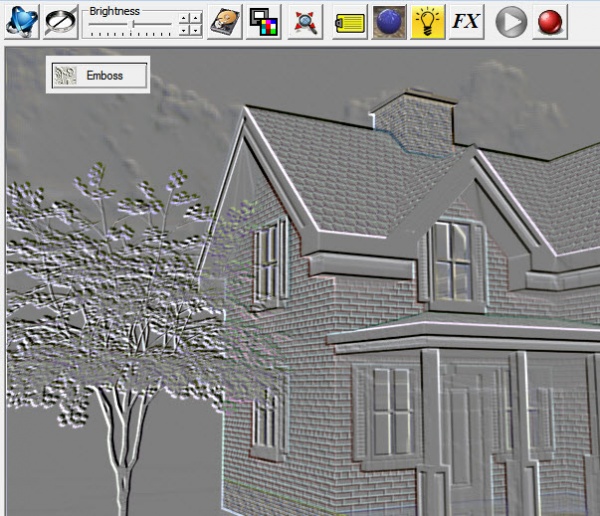Click the yellow label tag icon
Screen dimensions: 600x516
tap(349, 21)
